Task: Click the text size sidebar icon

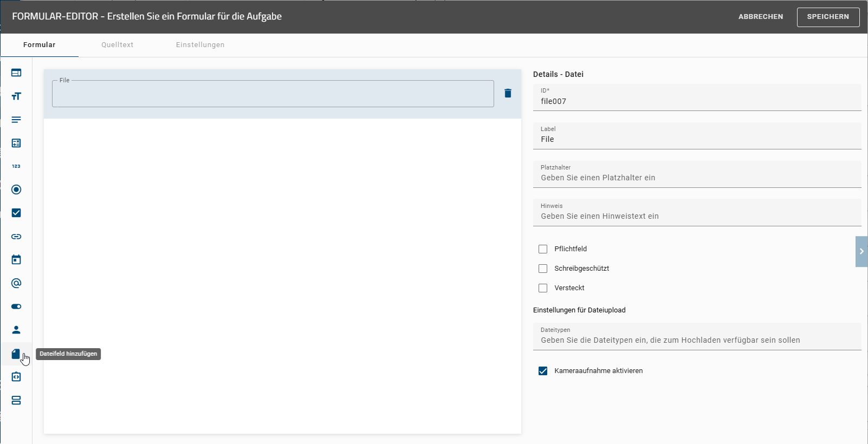Action: pos(16,96)
